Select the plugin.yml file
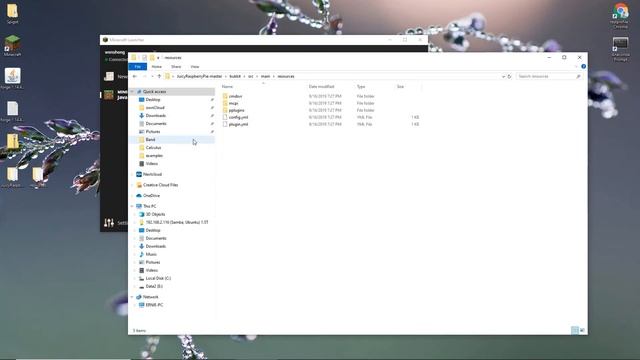The height and width of the screenshot is (360, 640). pos(238,124)
